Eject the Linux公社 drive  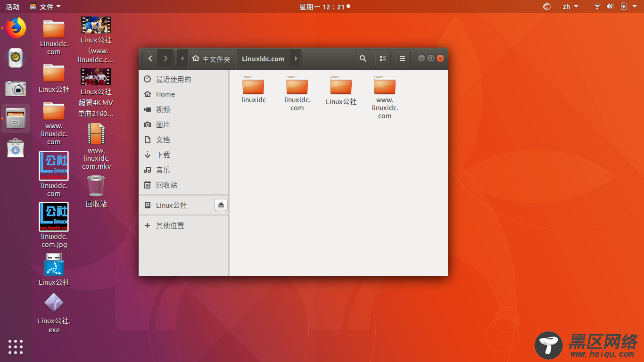[x=221, y=205]
